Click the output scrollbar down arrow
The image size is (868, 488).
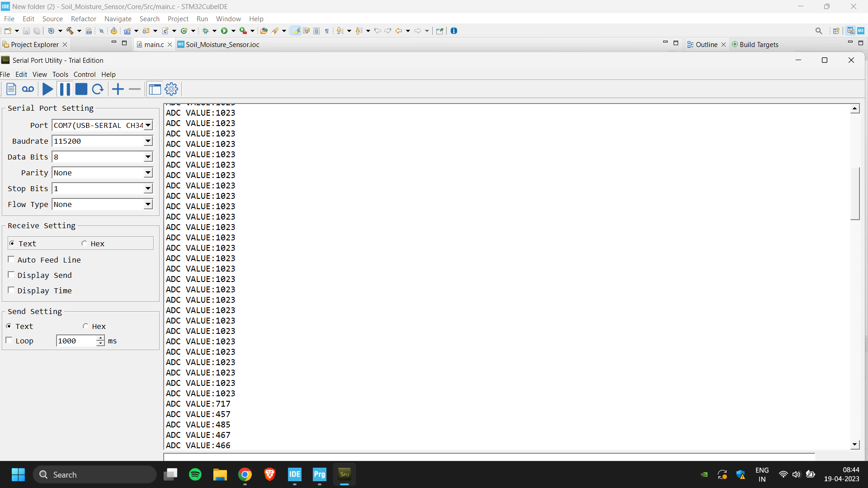(854, 445)
